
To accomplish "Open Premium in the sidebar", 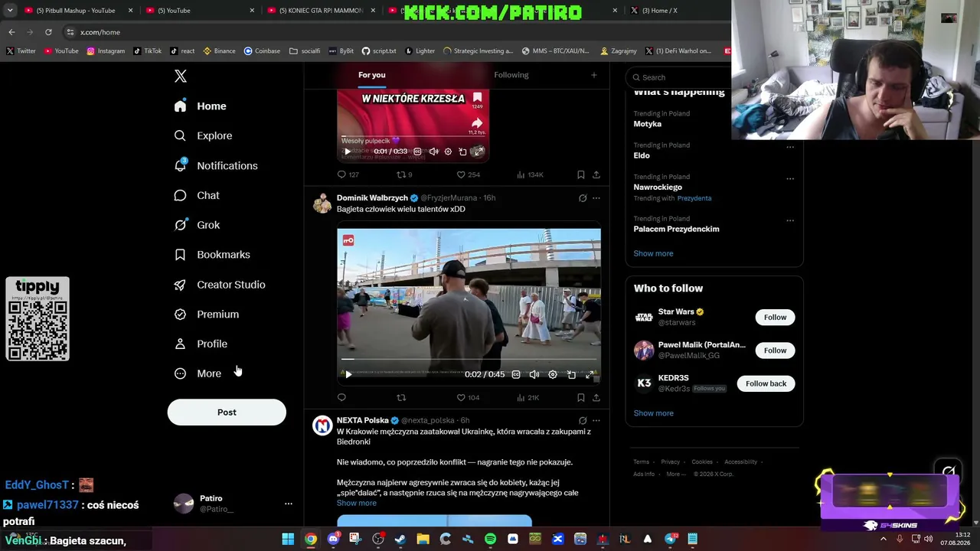I will point(207,315).
